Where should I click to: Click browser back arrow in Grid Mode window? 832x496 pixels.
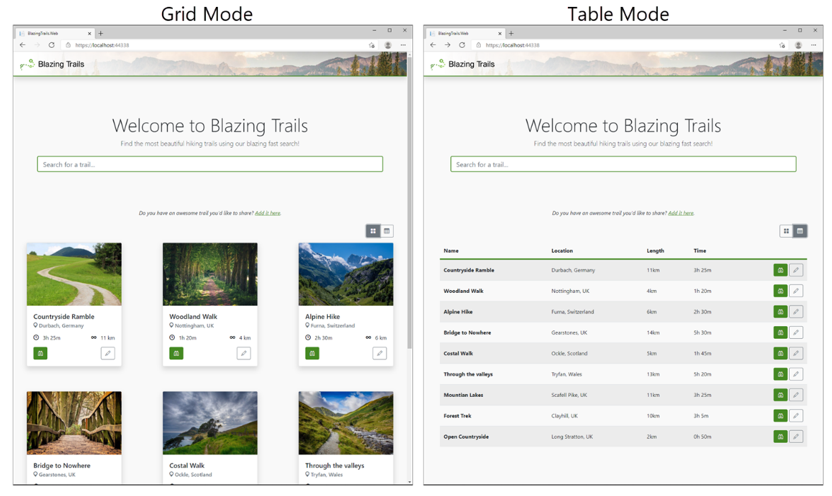coord(22,45)
